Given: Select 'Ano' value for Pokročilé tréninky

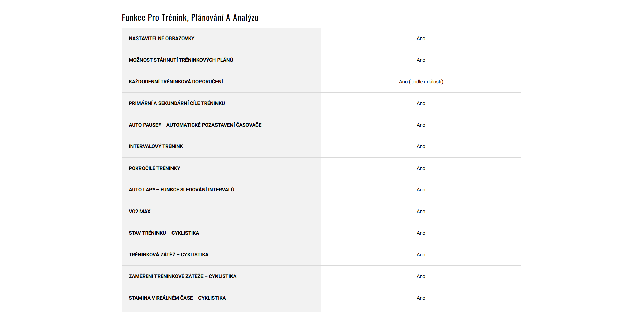Looking at the screenshot, I should (421, 168).
